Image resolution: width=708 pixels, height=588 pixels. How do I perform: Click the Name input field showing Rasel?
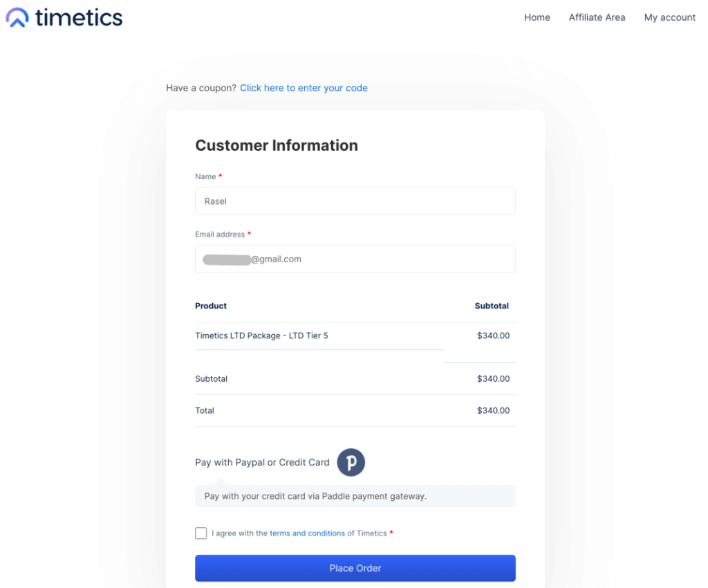[355, 201]
